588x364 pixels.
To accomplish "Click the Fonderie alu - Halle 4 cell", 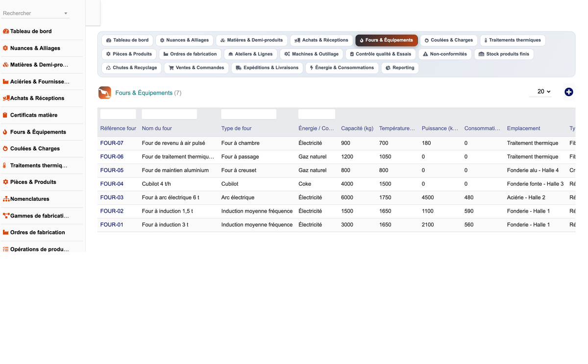I will 533,170.
